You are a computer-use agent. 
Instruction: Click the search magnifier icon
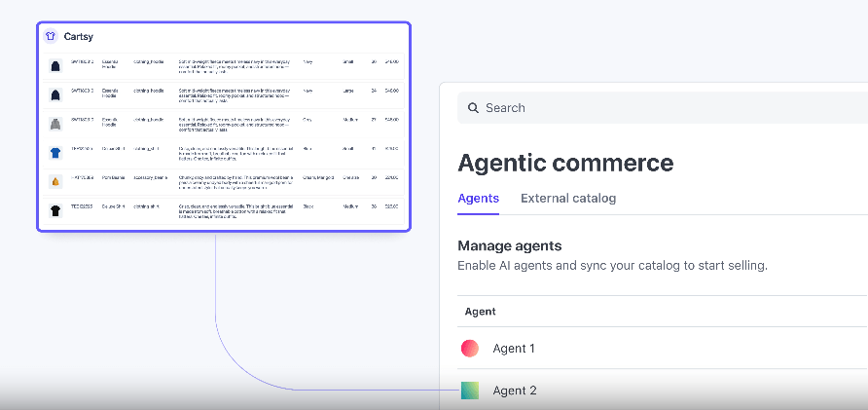pos(474,108)
